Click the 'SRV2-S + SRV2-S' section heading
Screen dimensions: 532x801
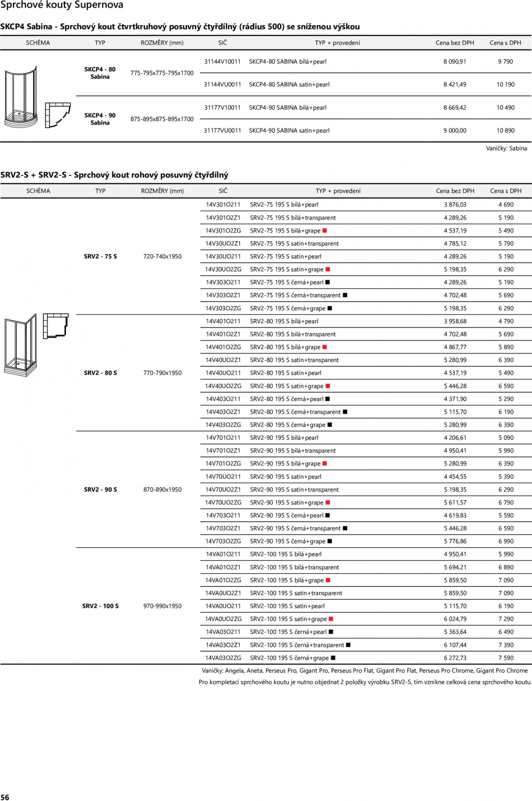click(x=114, y=175)
